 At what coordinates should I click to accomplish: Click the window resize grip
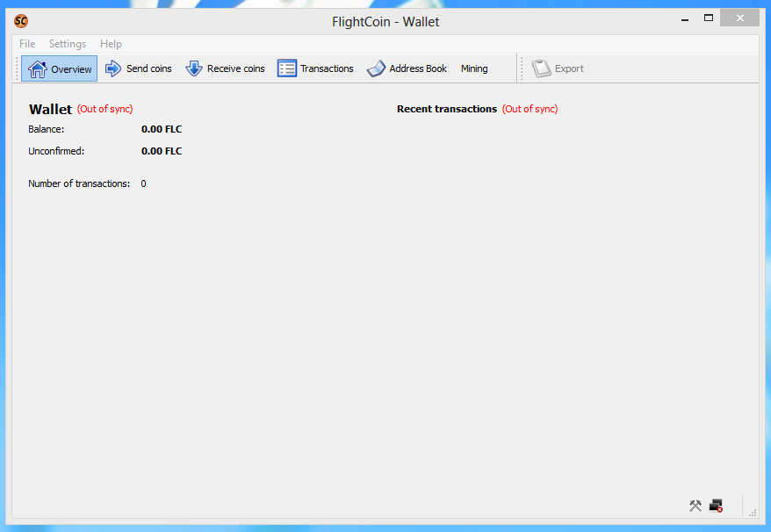click(x=753, y=513)
